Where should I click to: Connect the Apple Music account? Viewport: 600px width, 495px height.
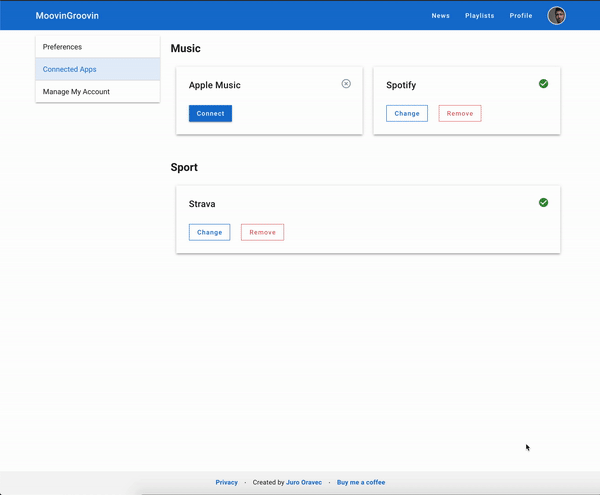click(210, 114)
